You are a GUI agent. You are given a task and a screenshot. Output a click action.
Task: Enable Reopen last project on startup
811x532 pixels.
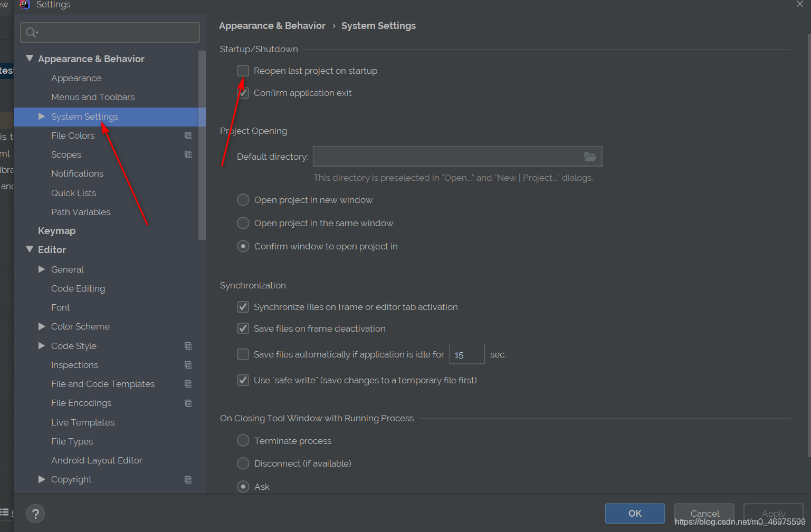coord(243,71)
